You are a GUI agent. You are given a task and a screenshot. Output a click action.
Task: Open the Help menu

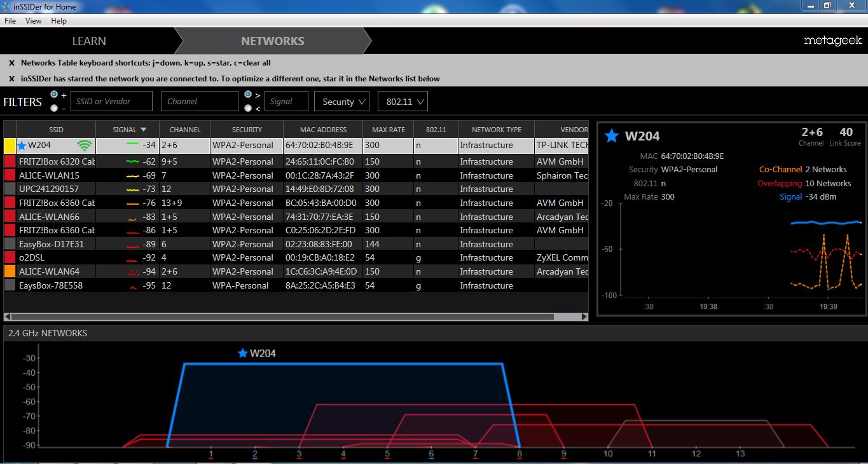pos(59,21)
